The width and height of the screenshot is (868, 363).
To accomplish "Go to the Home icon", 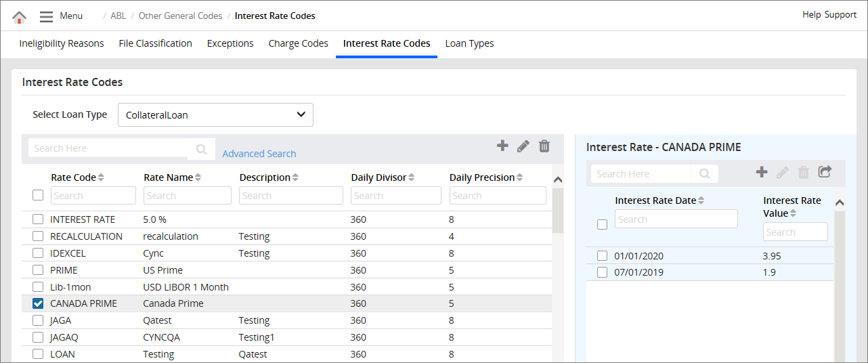I will 20,16.
